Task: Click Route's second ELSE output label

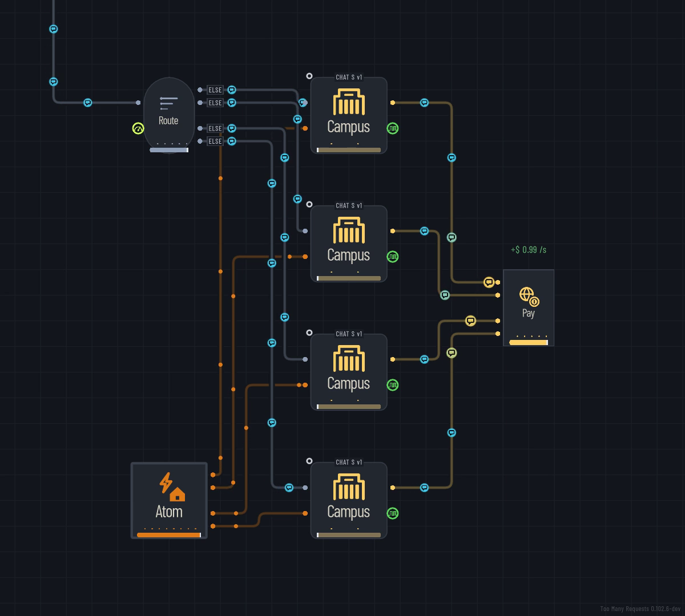Action: click(215, 103)
